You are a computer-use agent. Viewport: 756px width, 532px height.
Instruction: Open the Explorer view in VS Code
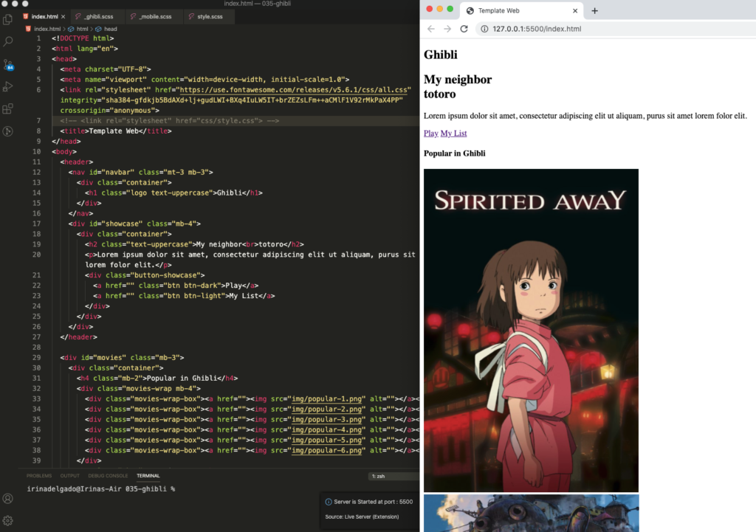click(7, 19)
